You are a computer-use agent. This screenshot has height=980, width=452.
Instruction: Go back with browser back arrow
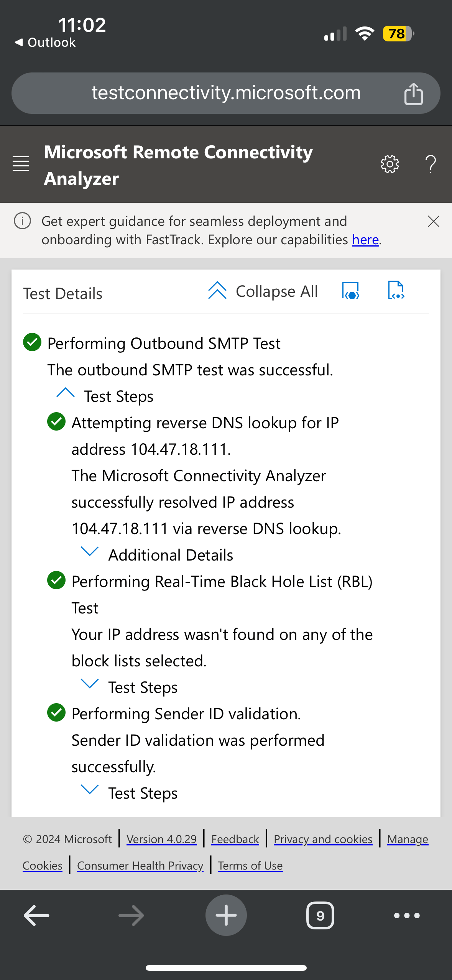(36, 915)
